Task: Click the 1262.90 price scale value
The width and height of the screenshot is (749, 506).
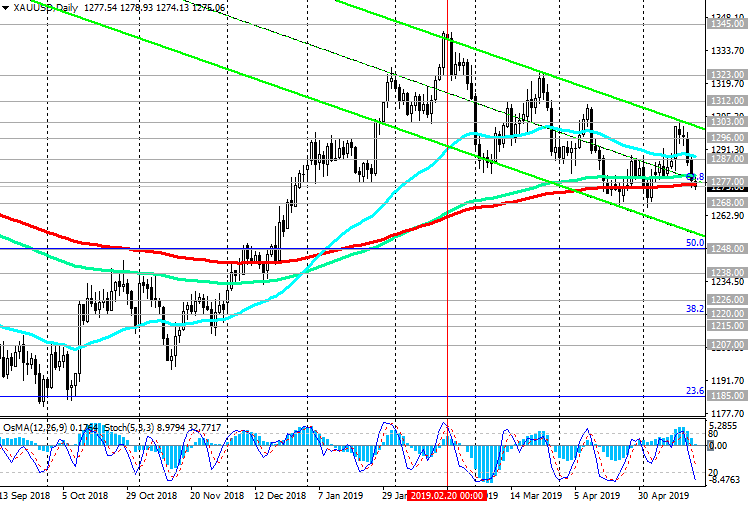Action: [x=727, y=215]
